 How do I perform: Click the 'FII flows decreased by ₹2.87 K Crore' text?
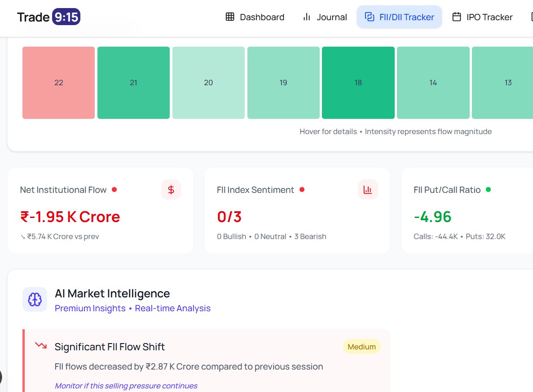click(189, 367)
